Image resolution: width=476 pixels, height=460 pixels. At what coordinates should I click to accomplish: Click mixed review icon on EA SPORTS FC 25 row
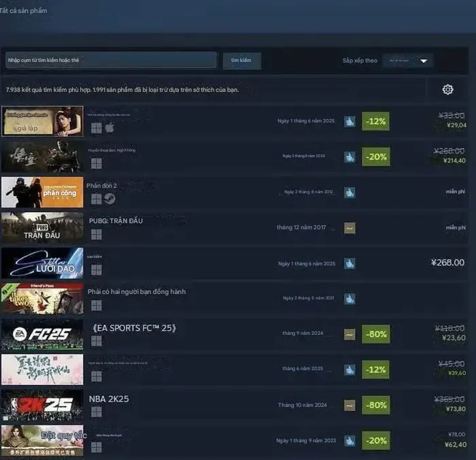click(350, 334)
